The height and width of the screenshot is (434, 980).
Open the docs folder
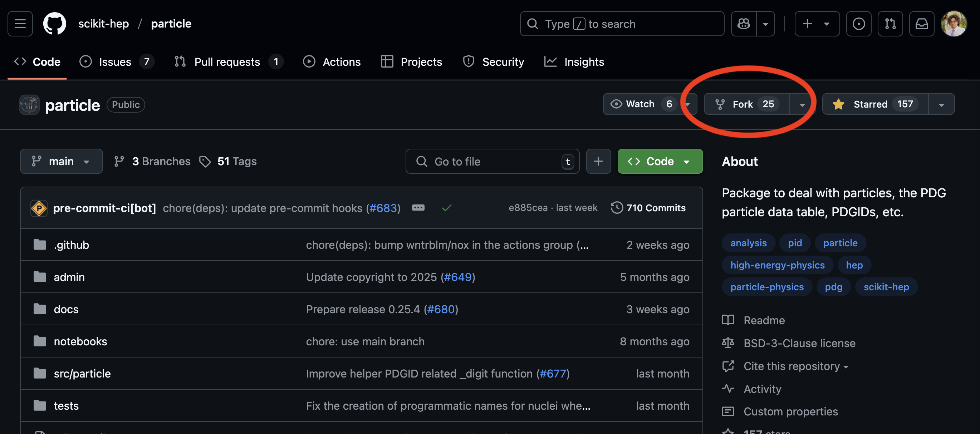pos(66,309)
